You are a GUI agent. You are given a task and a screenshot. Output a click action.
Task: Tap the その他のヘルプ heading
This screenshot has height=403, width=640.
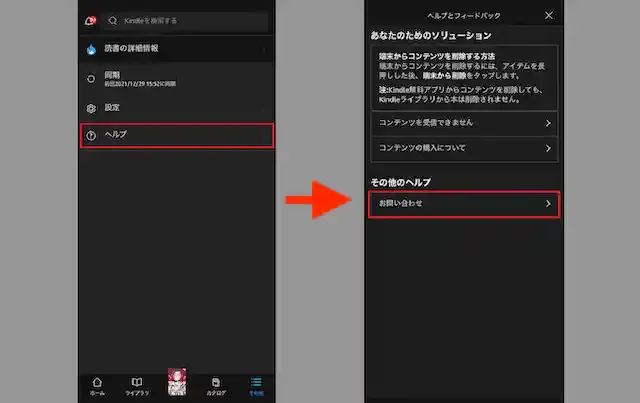point(400,183)
